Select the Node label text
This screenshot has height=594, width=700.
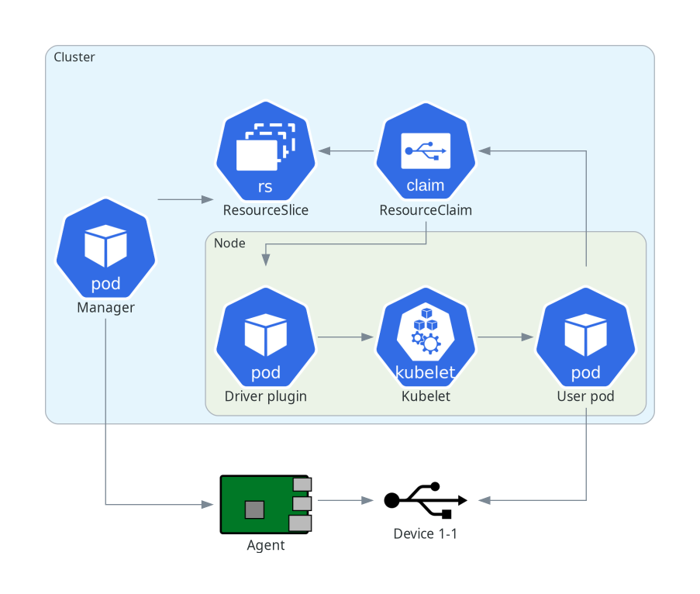pyautogui.click(x=229, y=243)
